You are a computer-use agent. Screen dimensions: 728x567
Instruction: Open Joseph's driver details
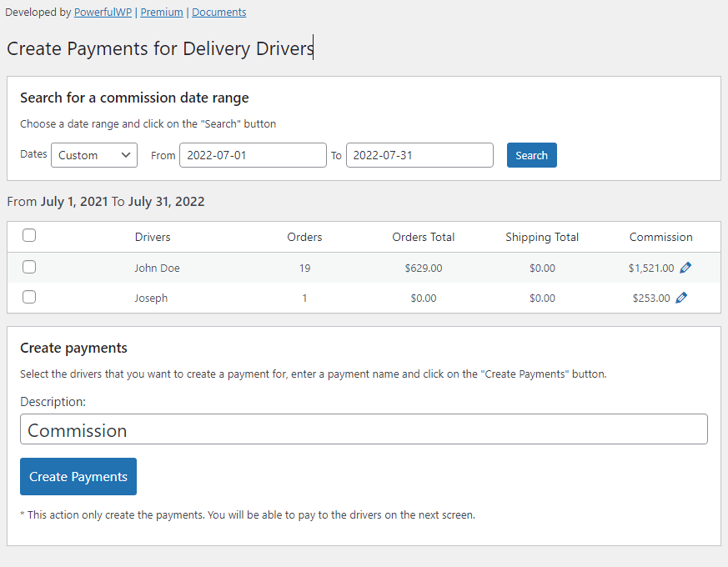coord(151,297)
